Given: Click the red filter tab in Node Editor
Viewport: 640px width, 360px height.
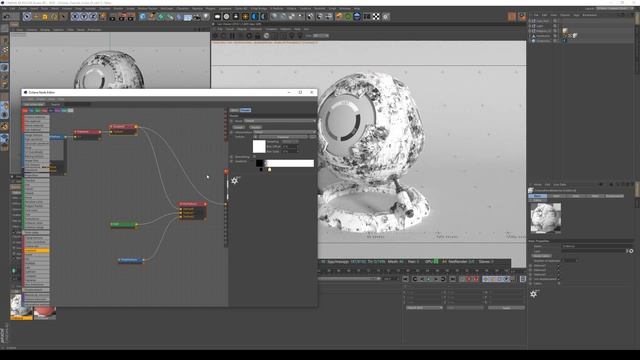Looking at the screenshot, I should (x=25, y=110).
